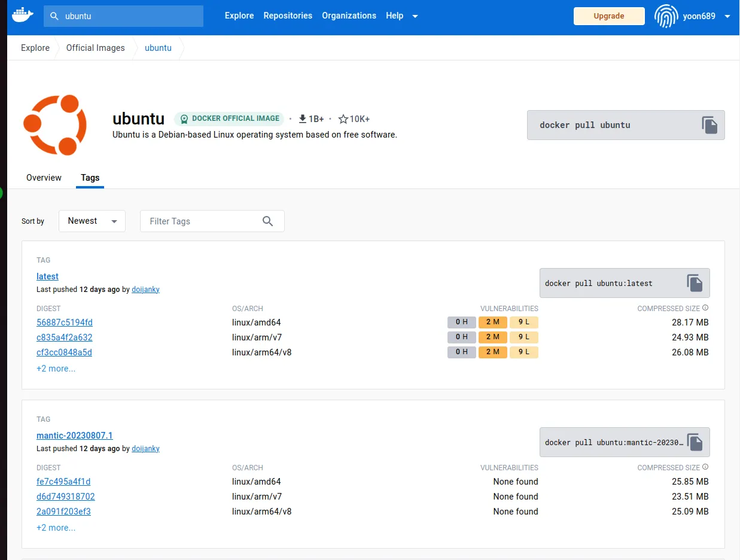The image size is (740, 560).
Task: Open Explore in the top navigation
Action: tap(239, 16)
